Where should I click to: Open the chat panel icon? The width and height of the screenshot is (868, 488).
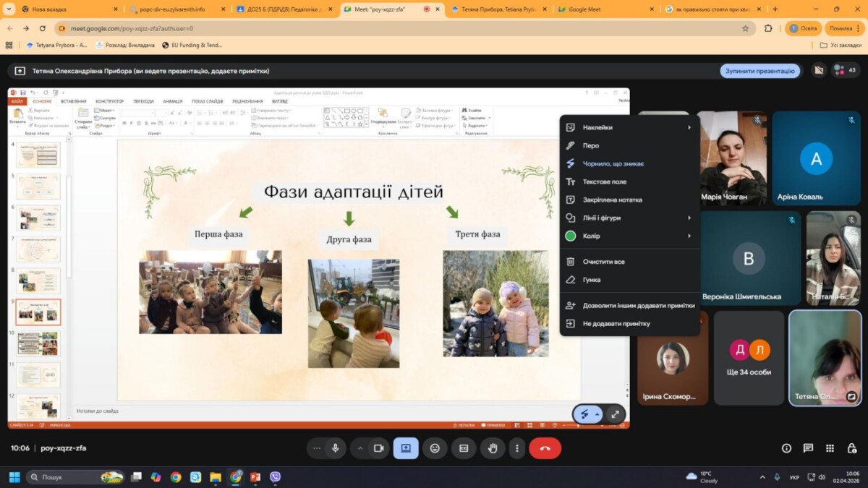click(x=808, y=448)
